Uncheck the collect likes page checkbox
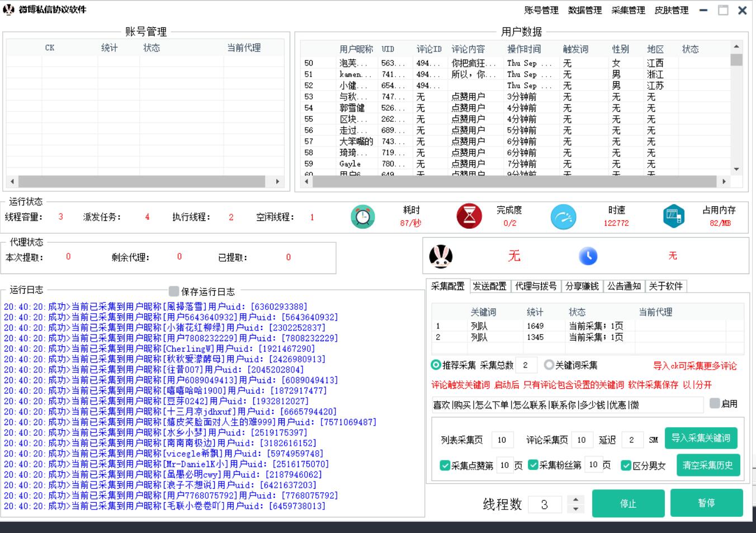 point(445,465)
